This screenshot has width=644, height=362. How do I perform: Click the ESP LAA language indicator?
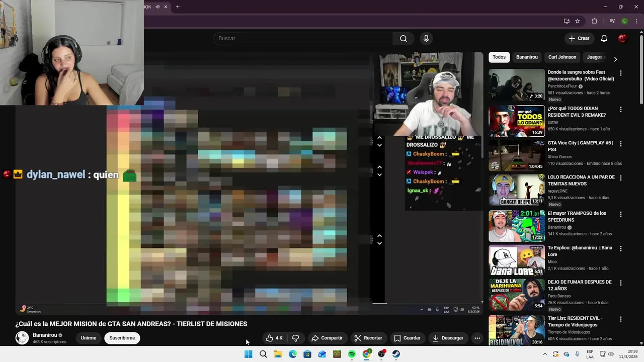(x=590, y=354)
